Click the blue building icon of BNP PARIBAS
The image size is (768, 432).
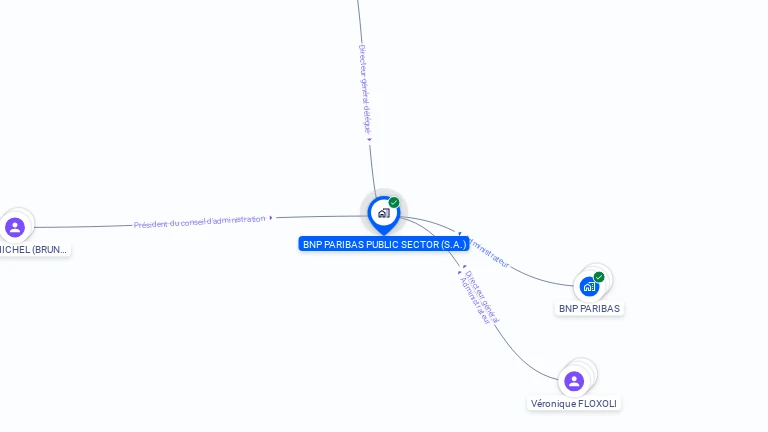pyautogui.click(x=589, y=287)
